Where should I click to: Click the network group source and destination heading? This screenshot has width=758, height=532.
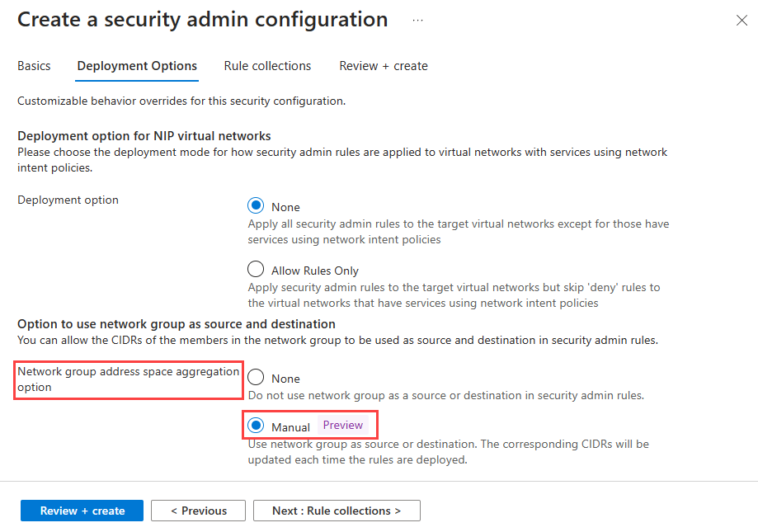pyautogui.click(x=177, y=323)
